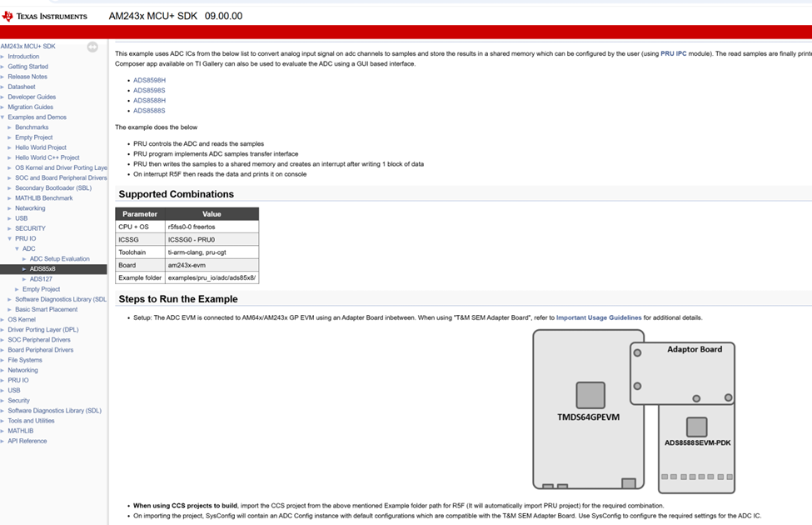The width and height of the screenshot is (812, 525).
Task: Follow Important Usage Guidelines link
Action: 599,317
